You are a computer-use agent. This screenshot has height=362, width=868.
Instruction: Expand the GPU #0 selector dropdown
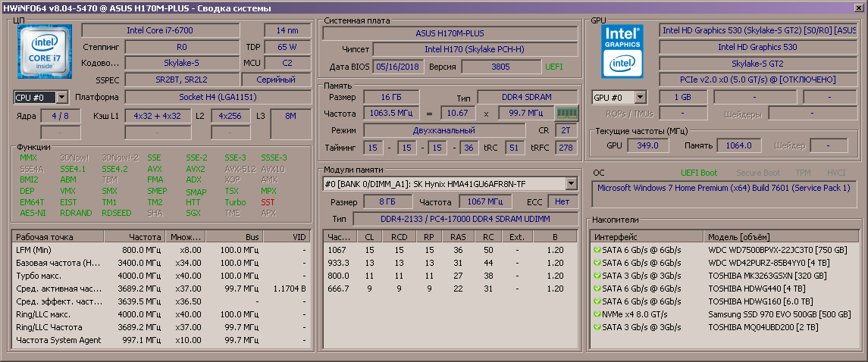[x=641, y=98]
